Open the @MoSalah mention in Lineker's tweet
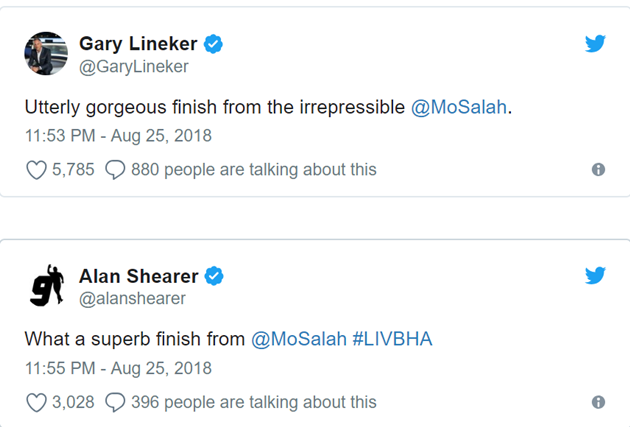630x427 pixels. [x=460, y=107]
